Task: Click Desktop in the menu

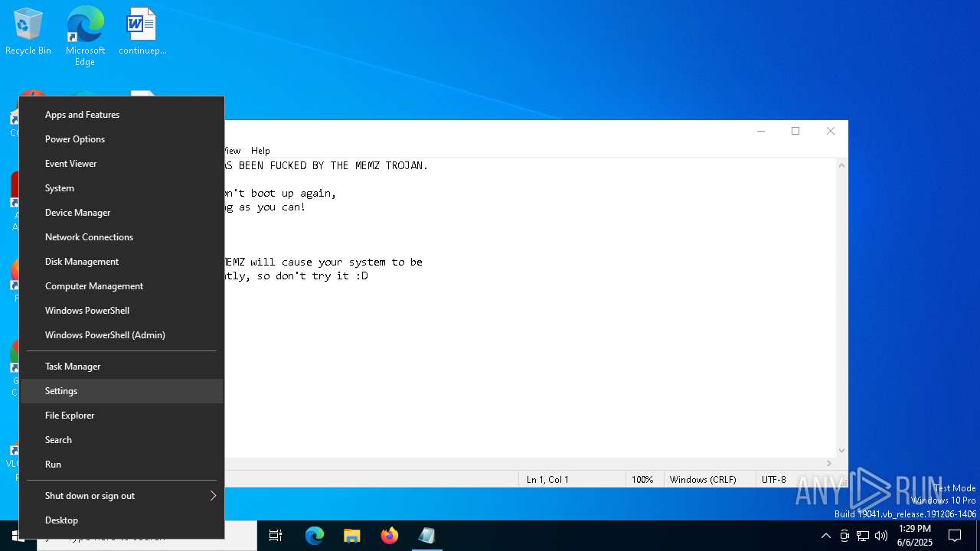Action: pos(122,520)
